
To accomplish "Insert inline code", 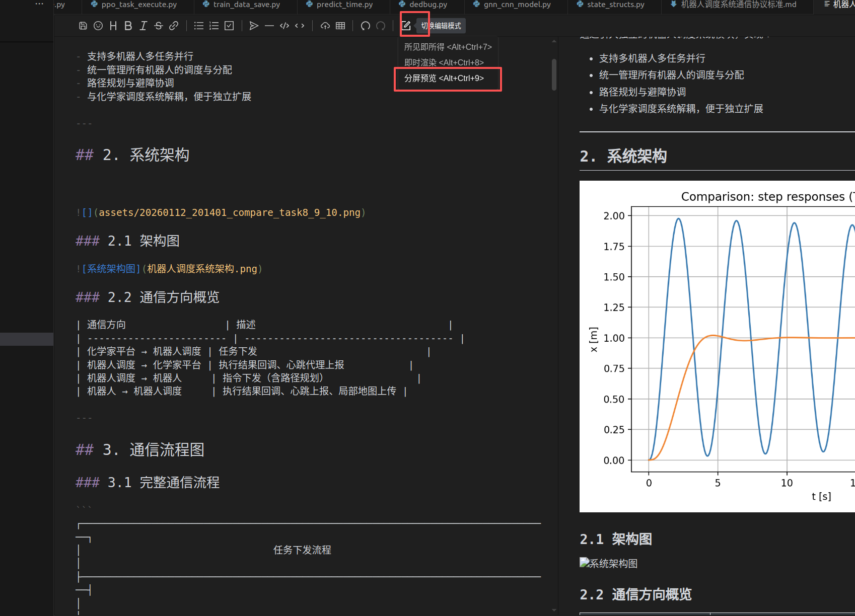I will click(300, 26).
